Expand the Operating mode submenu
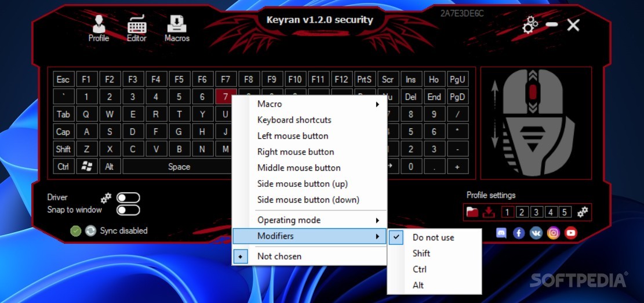The height and width of the screenshot is (303, 644). 310,220
